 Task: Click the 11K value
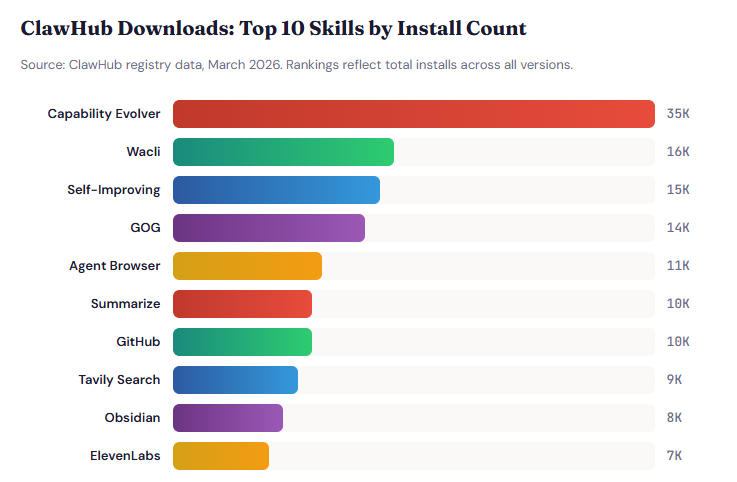coord(678,266)
